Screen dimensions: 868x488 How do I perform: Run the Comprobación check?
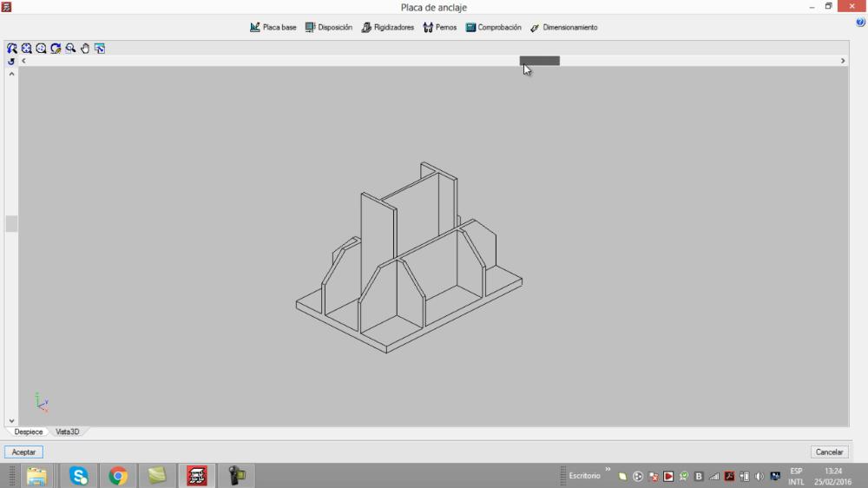coord(493,27)
